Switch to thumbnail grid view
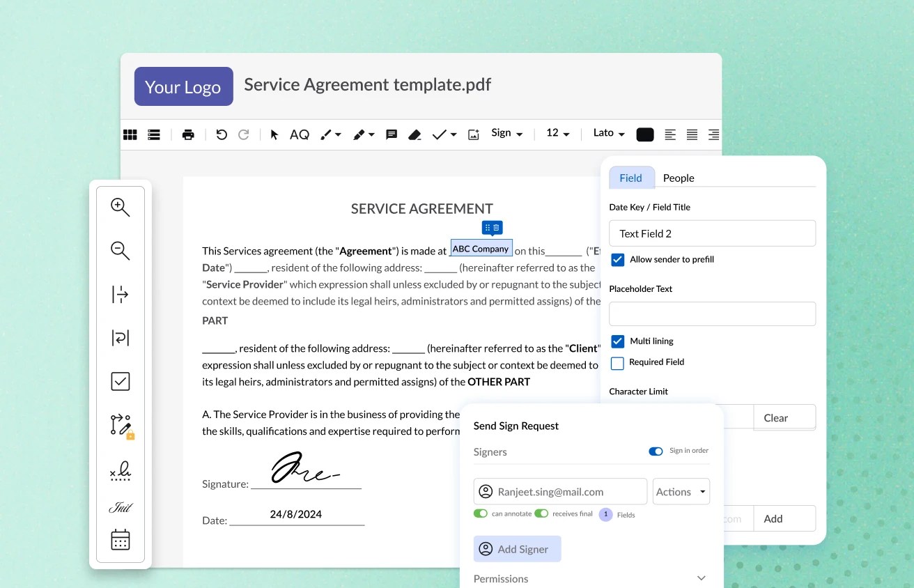Viewport: 914px width, 588px height. 130,134
